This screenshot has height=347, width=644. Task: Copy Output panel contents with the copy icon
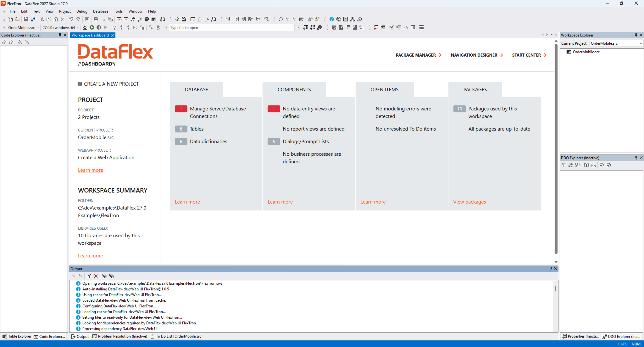[x=89, y=276]
